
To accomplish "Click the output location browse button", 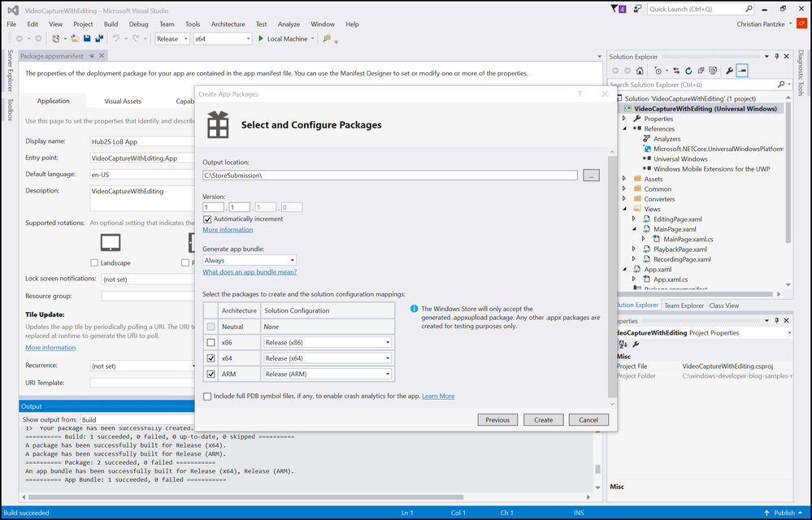I will point(591,175).
